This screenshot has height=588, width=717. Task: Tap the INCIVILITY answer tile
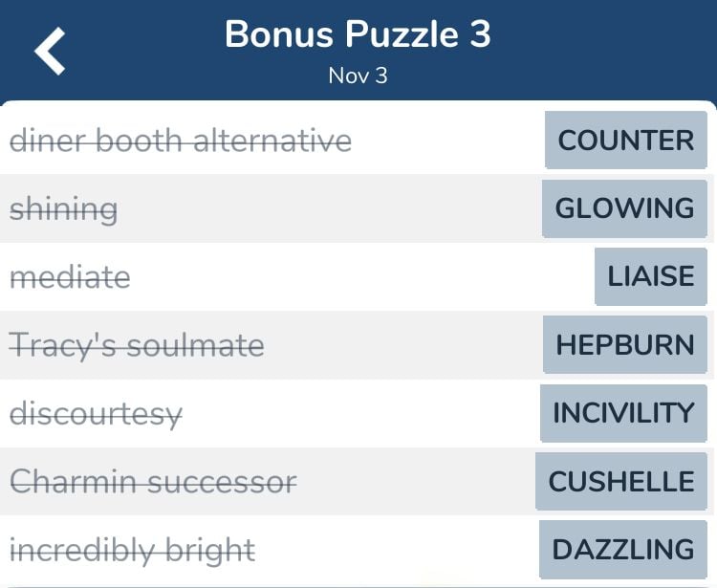(x=623, y=413)
